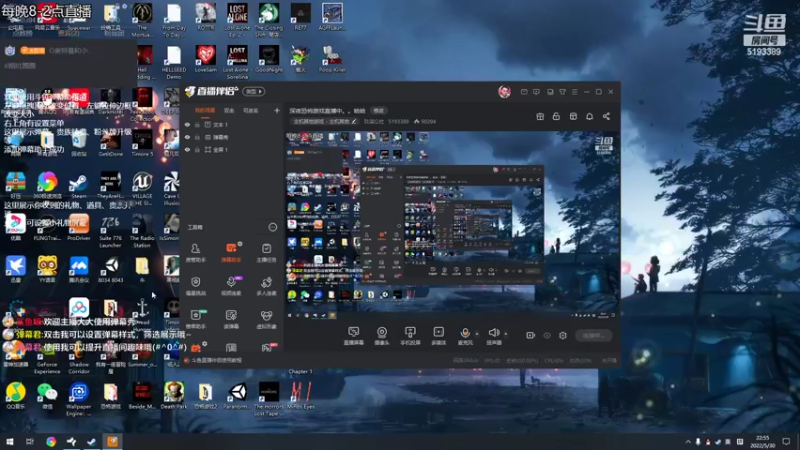Open the message icon in title bar
Viewport: 800px width, 450px height.
(x=524, y=92)
